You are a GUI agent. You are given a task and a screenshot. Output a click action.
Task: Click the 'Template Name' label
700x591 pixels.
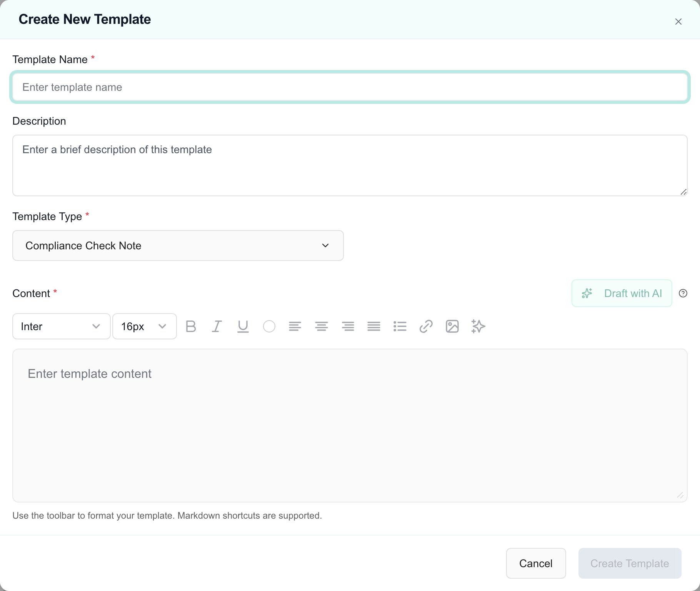coord(50,60)
